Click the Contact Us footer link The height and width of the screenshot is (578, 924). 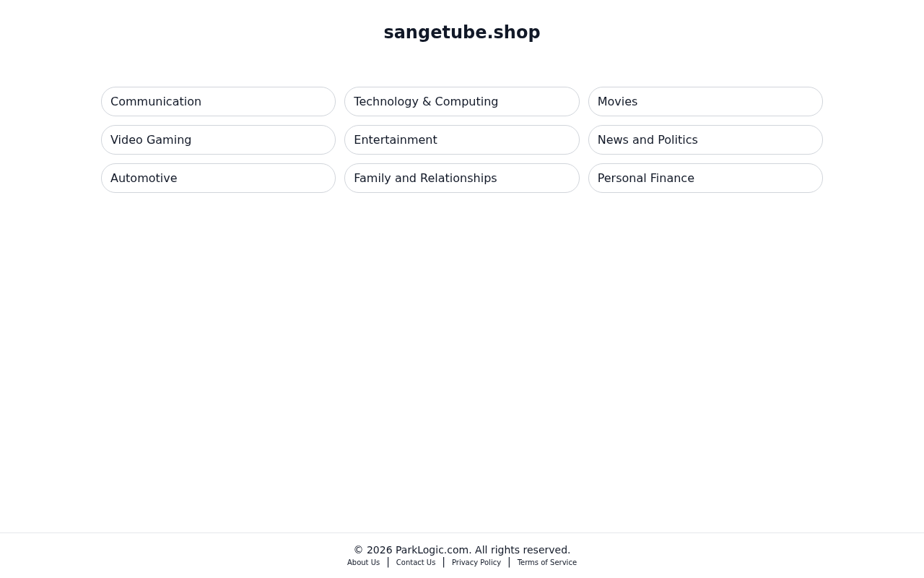coord(416,563)
